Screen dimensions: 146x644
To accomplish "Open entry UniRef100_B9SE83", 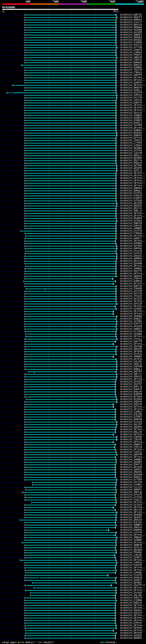I will point(131,206).
